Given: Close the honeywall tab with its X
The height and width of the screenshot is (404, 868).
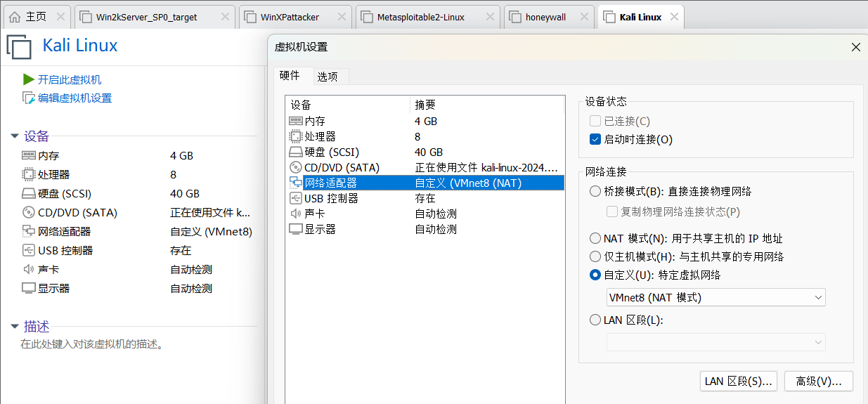Looking at the screenshot, I should tap(583, 17).
